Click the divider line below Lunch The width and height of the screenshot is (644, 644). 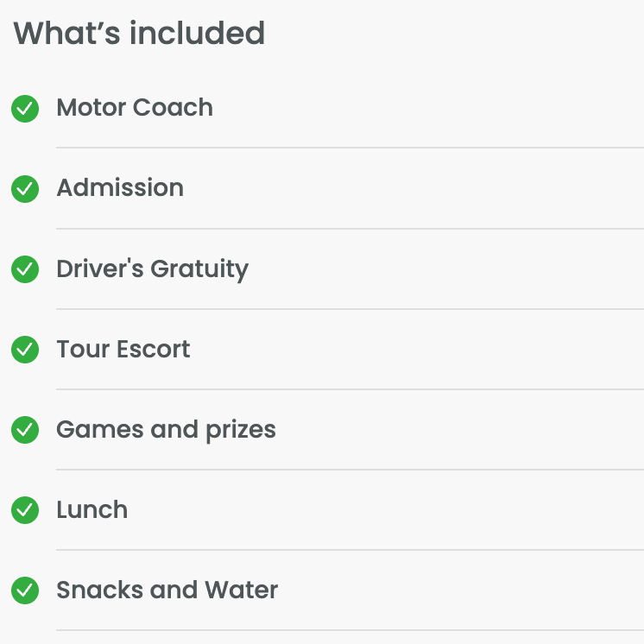click(350, 550)
